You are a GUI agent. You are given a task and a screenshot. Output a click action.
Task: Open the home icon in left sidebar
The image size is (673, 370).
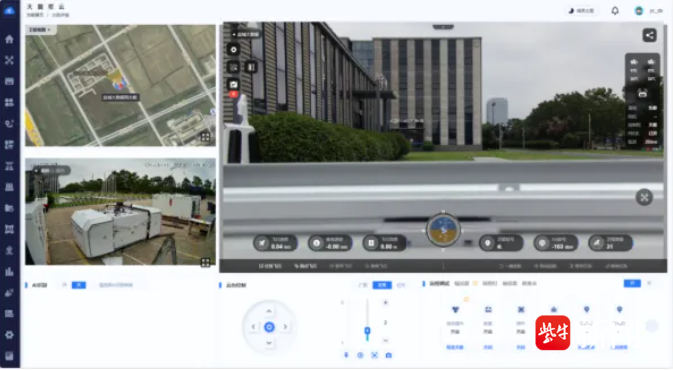(x=9, y=39)
